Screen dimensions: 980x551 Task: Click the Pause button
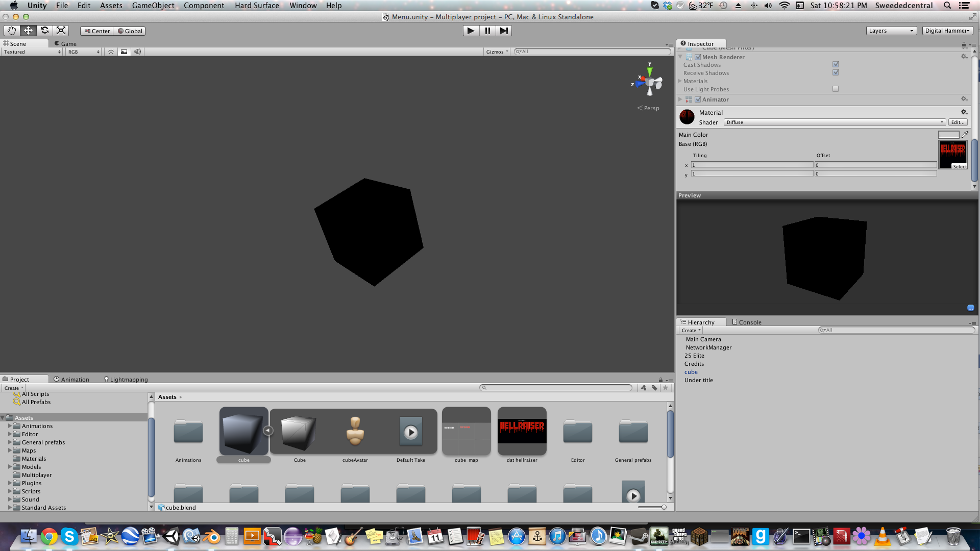pyautogui.click(x=487, y=31)
